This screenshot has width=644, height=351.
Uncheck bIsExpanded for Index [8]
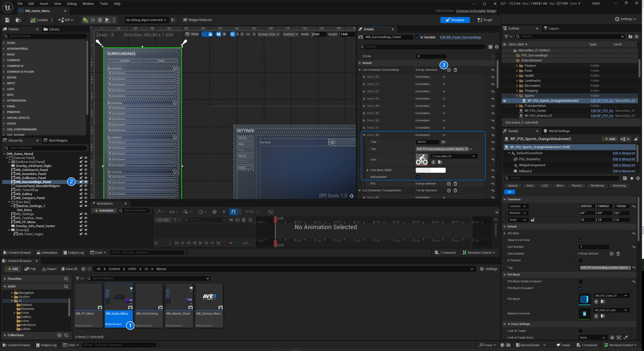pyautogui.click(x=418, y=177)
